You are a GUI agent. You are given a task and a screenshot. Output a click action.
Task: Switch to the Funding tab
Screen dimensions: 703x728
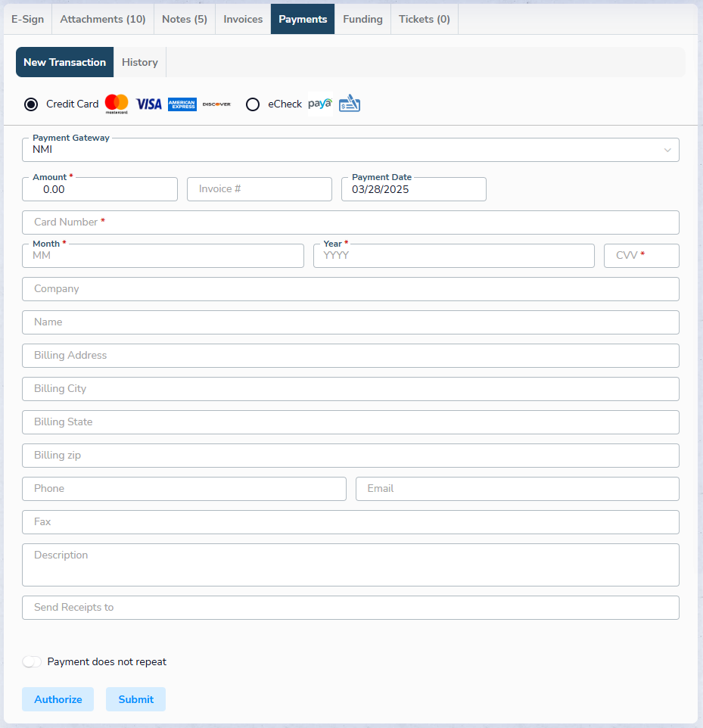[x=362, y=19]
